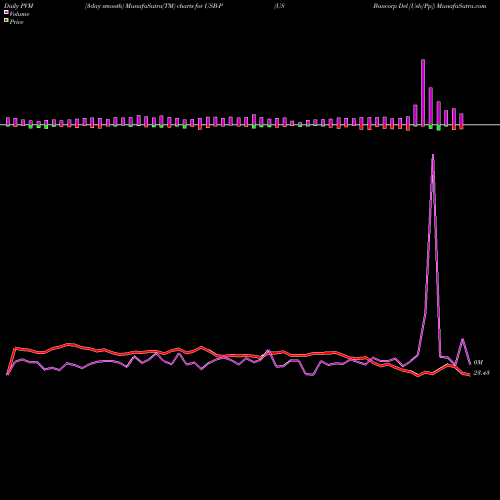Click the peak of the magenta volume line
The width and height of the screenshot is (500, 500).
[x=433, y=155]
